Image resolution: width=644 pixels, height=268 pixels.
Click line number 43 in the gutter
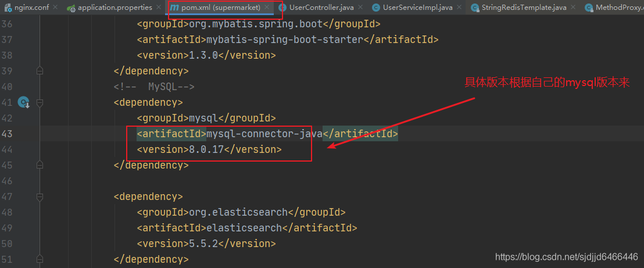[7, 134]
